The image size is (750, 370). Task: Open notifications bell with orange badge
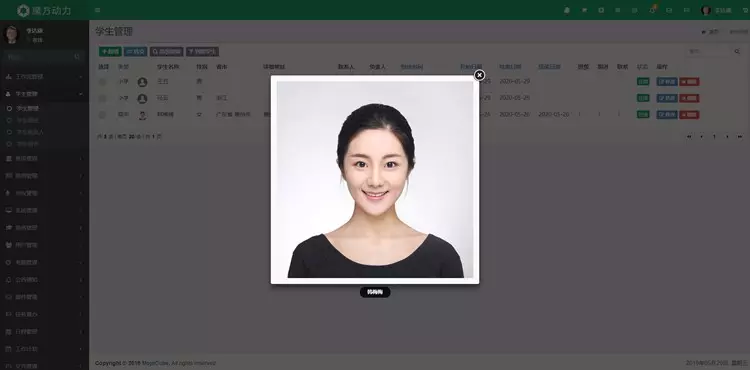pyautogui.click(x=651, y=10)
